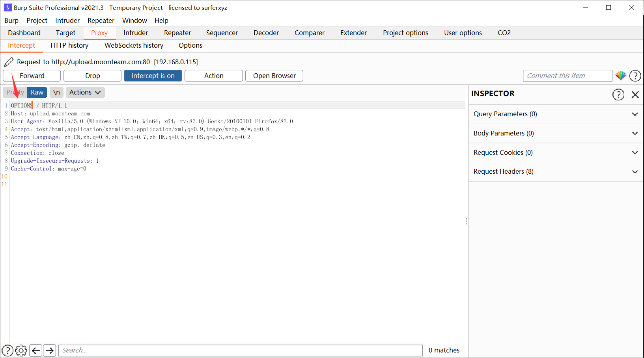
Task: Click the Action button
Action: [x=214, y=76]
